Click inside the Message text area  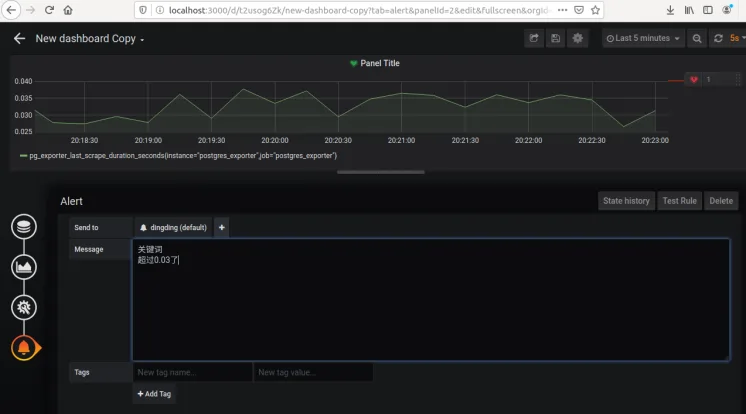pyautogui.click(x=431, y=300)
